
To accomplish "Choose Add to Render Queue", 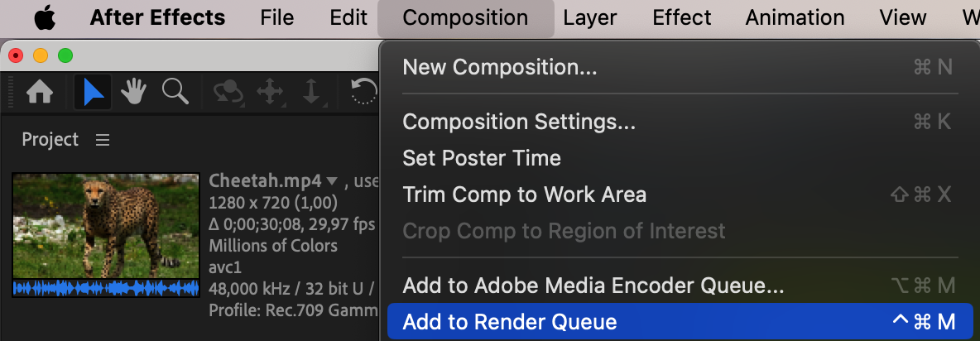I will (510, 322).
